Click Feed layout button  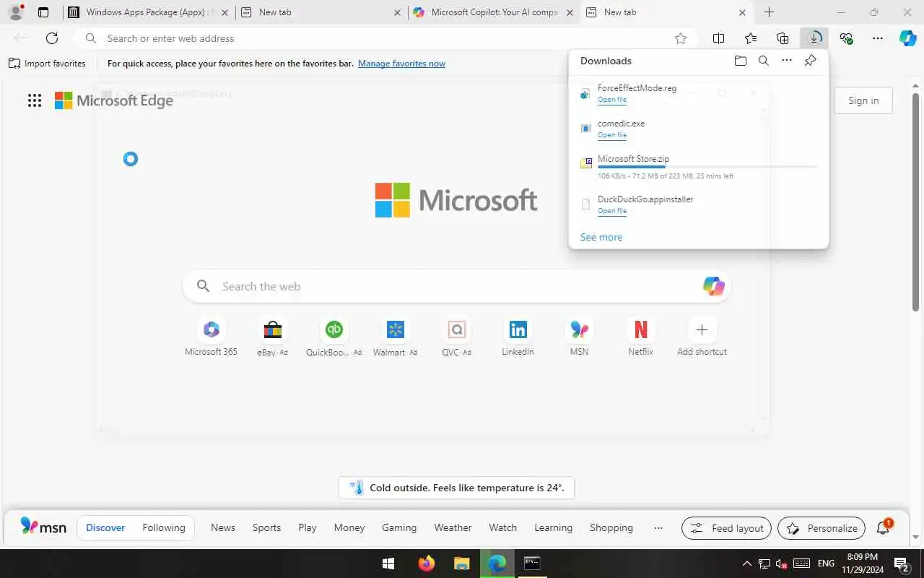726,528
